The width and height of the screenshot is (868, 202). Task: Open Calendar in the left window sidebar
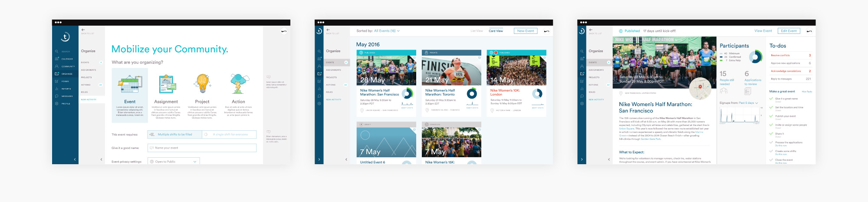[64, 59]
